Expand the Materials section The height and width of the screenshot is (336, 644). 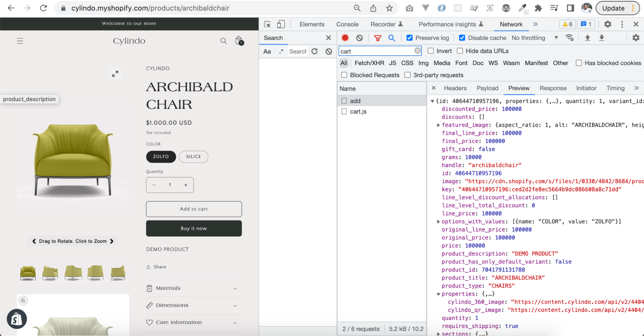(x=194, y=288)
